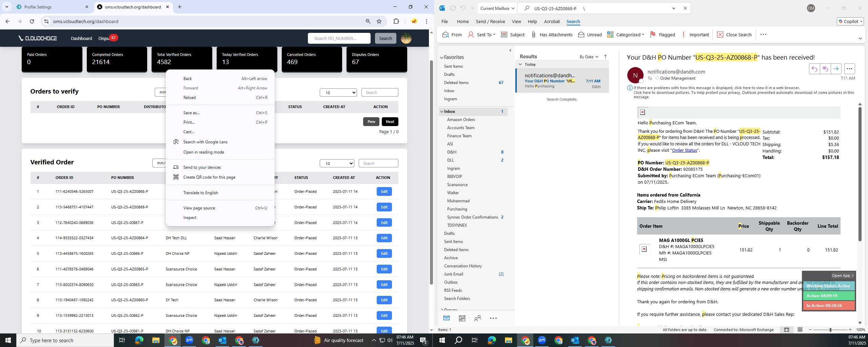The image size is (868, 347).
Task: Open Zoom from the left taskbar
Action: tap(189, 340)
